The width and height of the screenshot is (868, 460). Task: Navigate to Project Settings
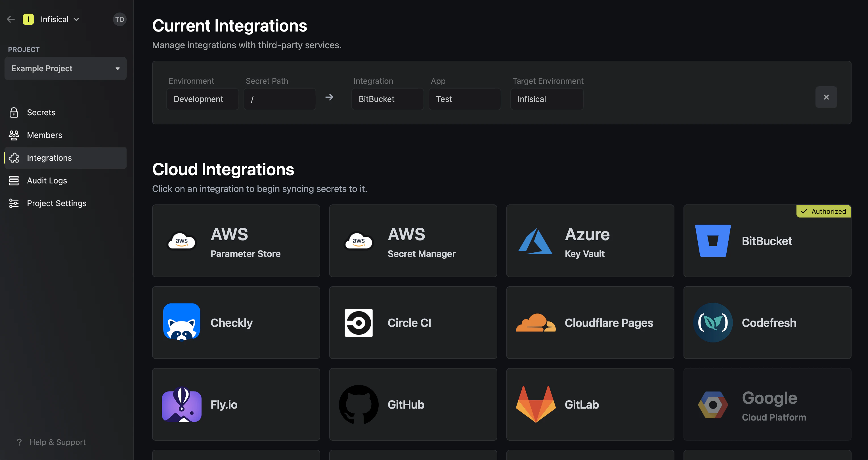click(x=65, y=203)
